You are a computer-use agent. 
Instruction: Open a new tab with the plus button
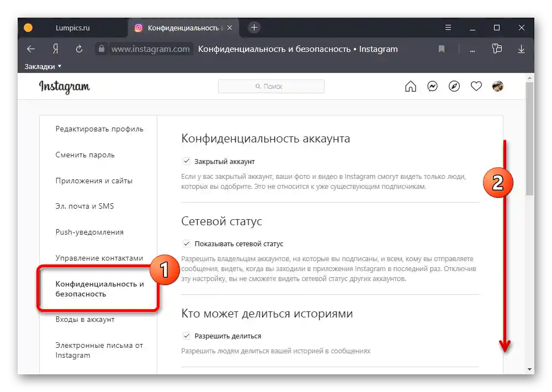click(254, 28)
